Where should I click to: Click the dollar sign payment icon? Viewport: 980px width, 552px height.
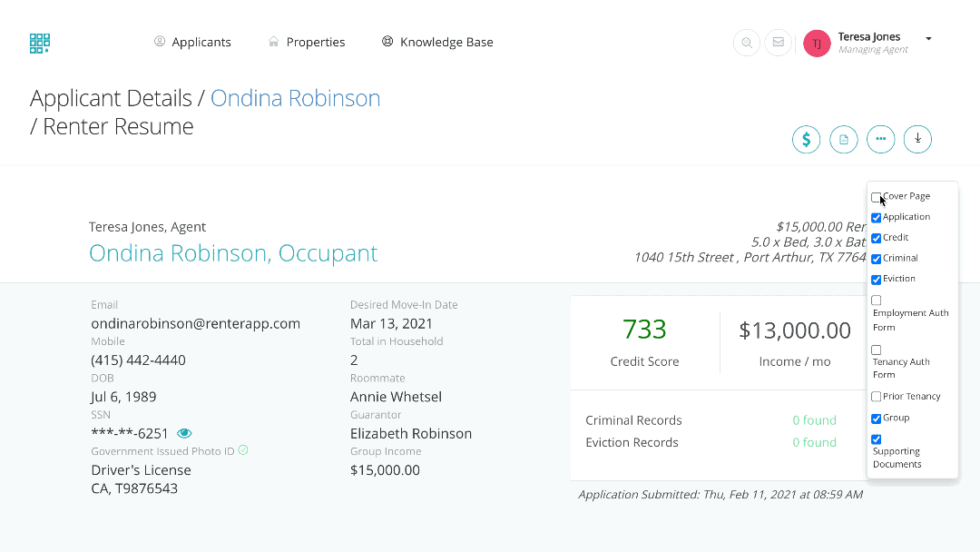click(x=806, y=139)
